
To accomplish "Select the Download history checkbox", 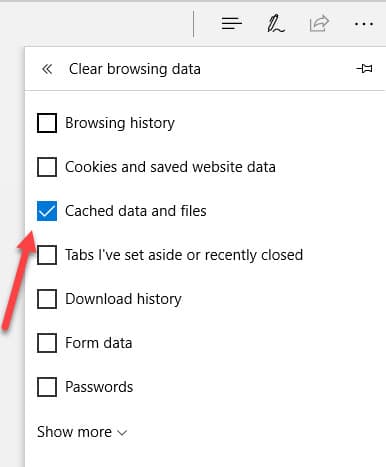I will (47, 299).
